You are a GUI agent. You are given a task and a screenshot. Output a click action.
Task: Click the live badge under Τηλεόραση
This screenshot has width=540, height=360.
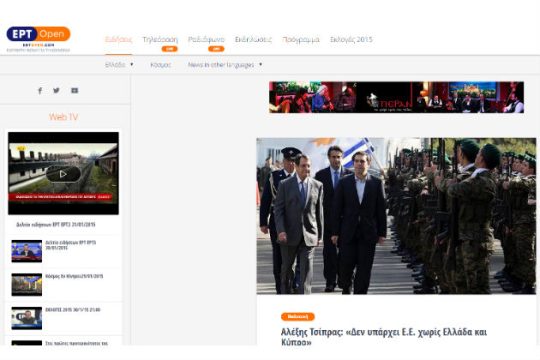point(169,49)
